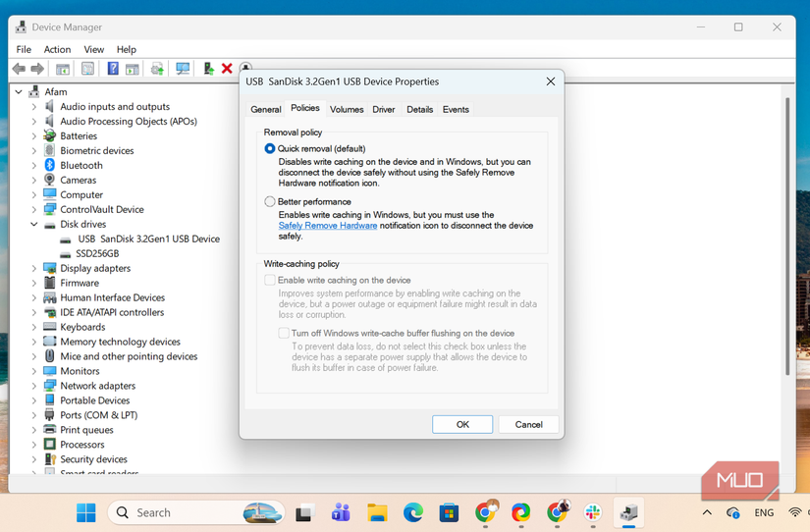Image resolution: width=810 pixels, height=532 pixels.
Task: Click Device Manager taskbar icon
Action: pyautogui.click(x=628, y=512)
